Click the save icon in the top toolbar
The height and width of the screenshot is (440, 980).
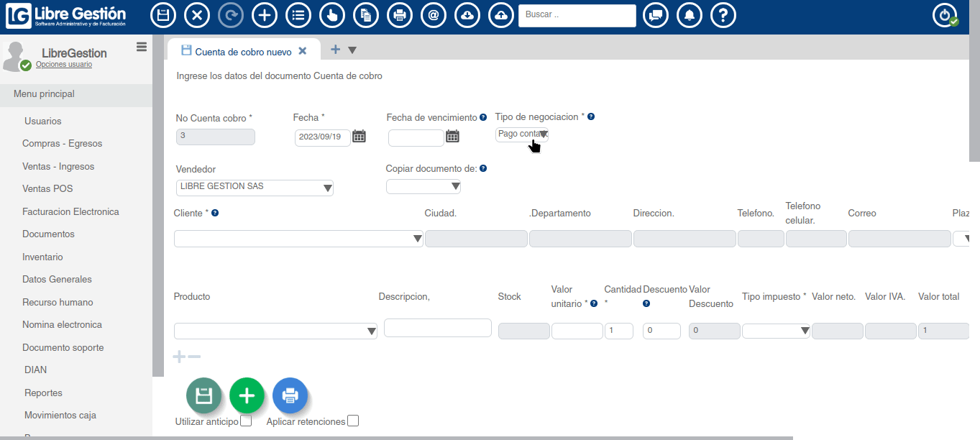click(163, 14)
